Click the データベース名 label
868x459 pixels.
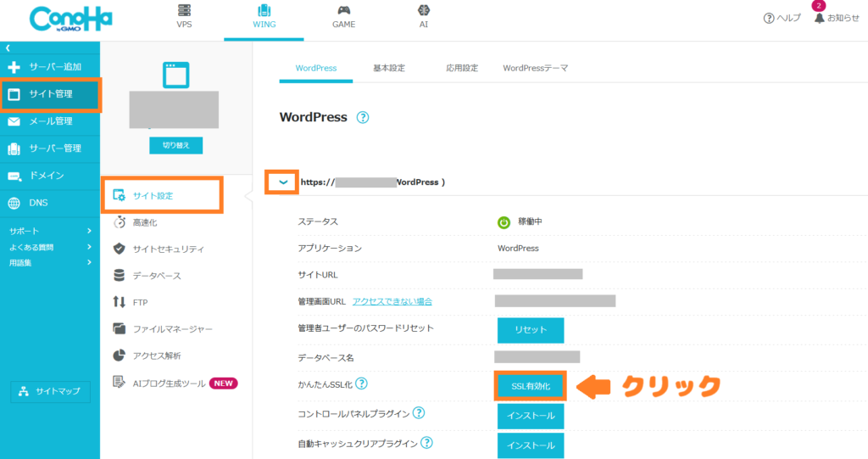click(x=325, y=357)
